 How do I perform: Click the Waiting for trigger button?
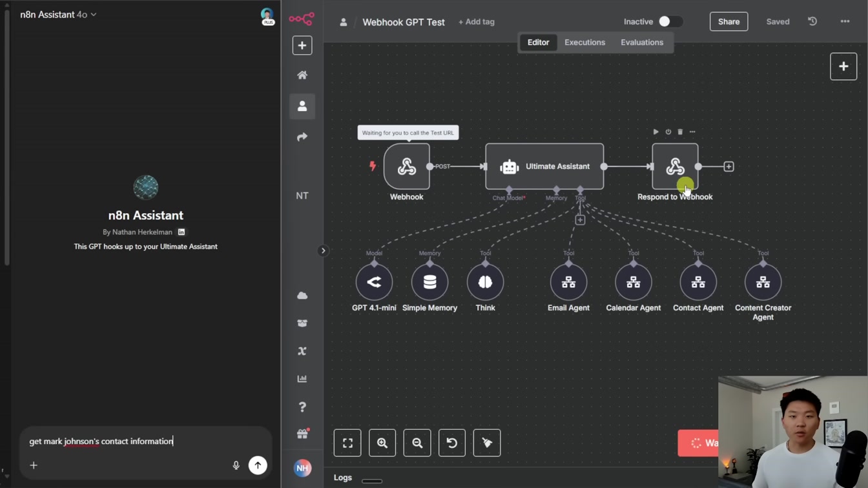pyautogui.click(x=698, y=443)
